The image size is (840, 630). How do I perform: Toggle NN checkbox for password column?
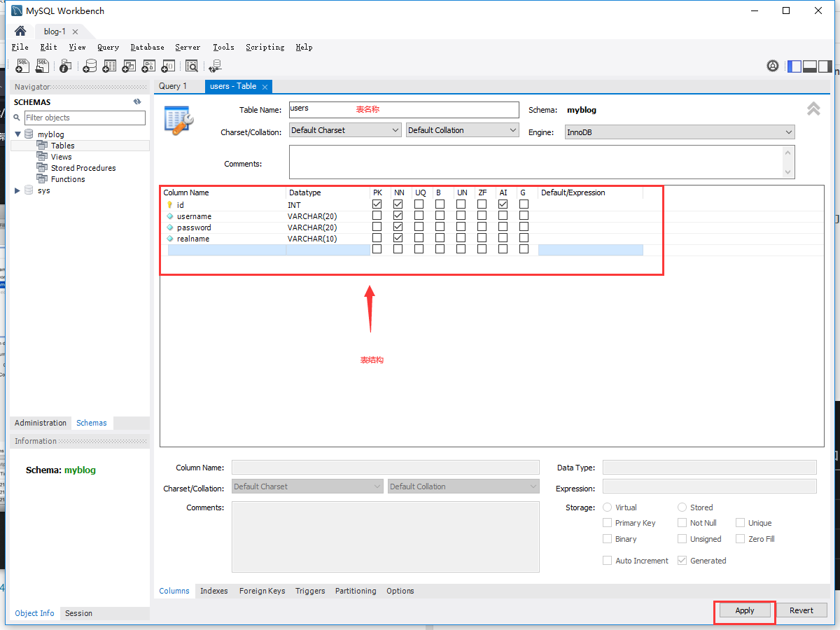point(398,227)
